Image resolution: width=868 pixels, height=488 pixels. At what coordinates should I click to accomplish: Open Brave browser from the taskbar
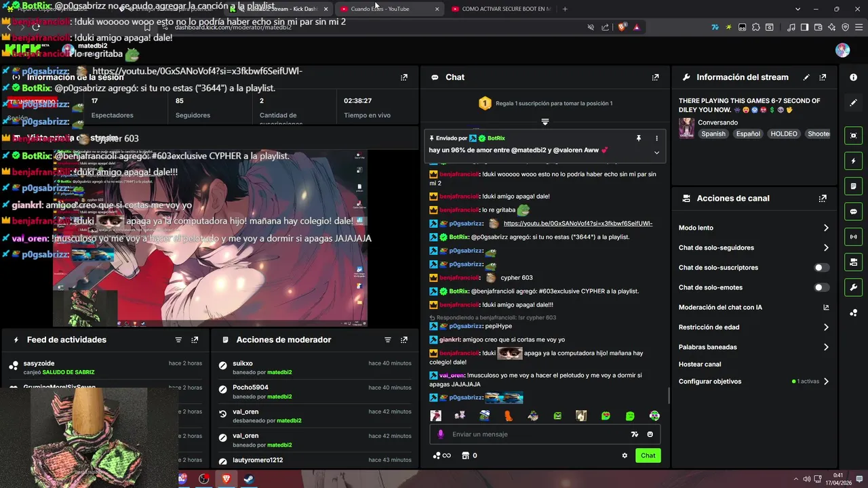point(226,479)
